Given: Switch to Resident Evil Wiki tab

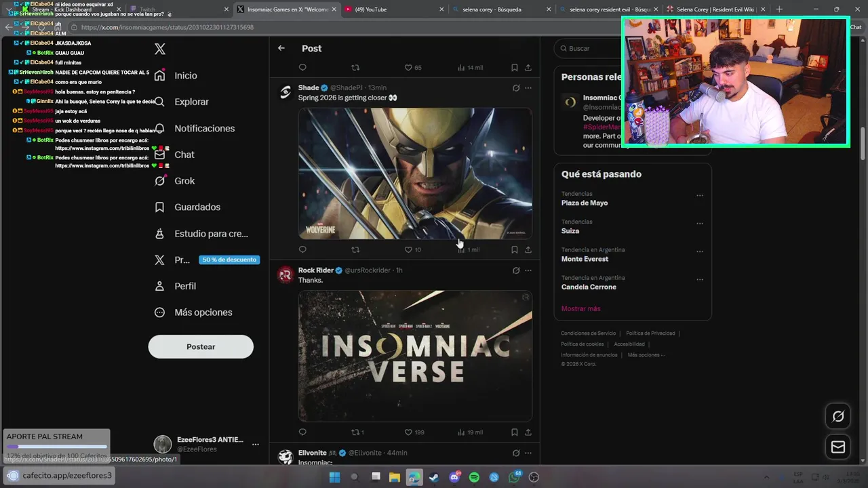Looking at the screenshot, I should pos(715,9).
